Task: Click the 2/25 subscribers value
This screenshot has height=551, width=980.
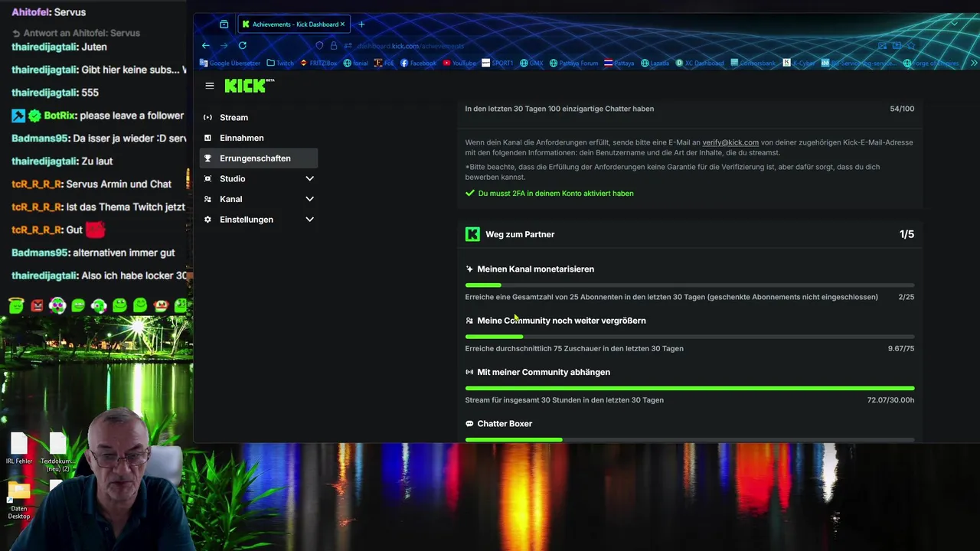Action: click(906, 297)
